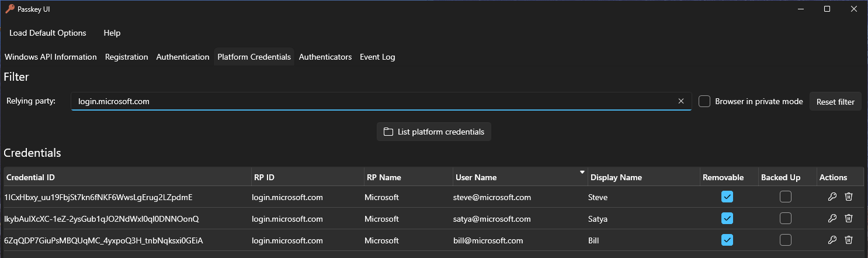Switch to Windows API Information tab
This screenshot has height=258, width=868.
coord(51,57)
